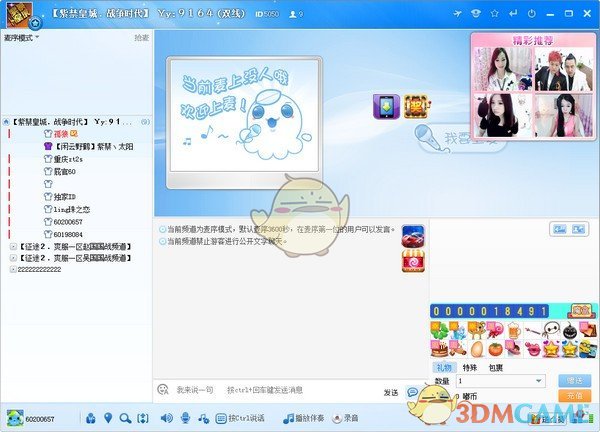This screenshot has width=600, height=432.
Task: Open bottom-left recommended streamer thumbnail
Action: tap(503, 115)
